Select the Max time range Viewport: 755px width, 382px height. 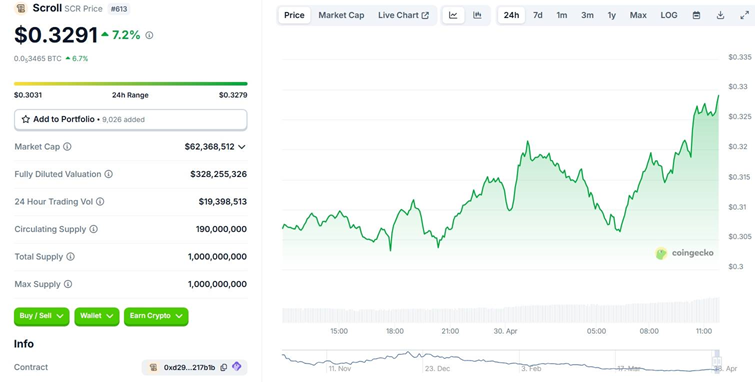coord(638,15)
